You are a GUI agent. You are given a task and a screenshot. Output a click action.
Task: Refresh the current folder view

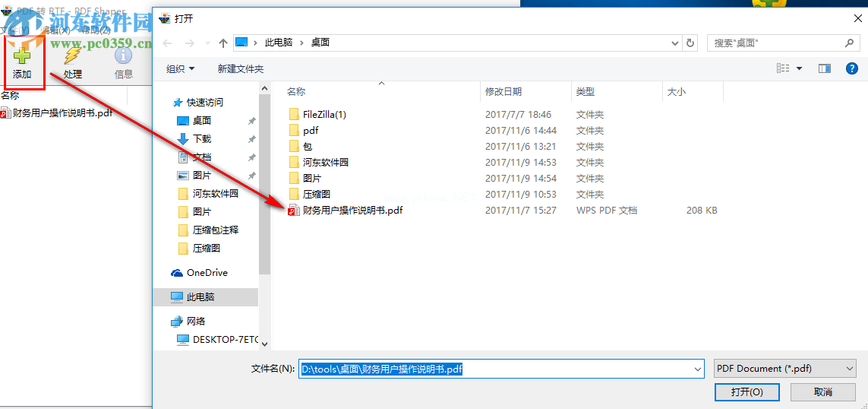(x=690, y=43)
